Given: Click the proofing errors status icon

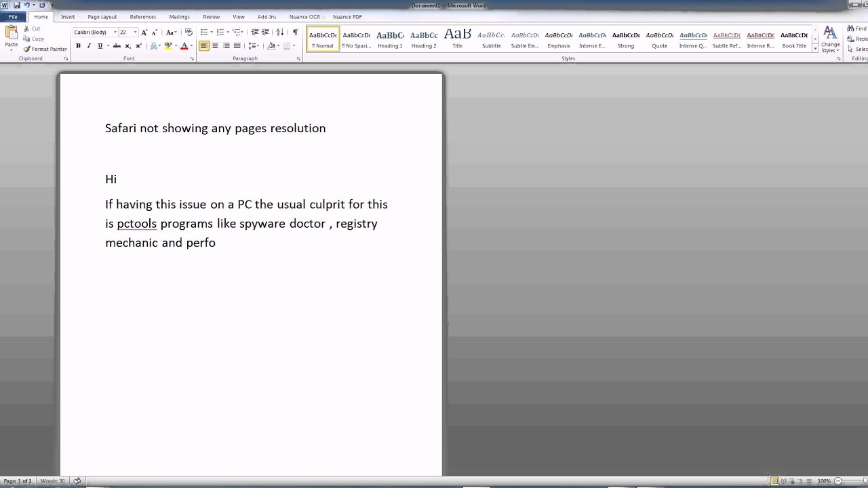Looking at the screenshot, I should [77, 481].
